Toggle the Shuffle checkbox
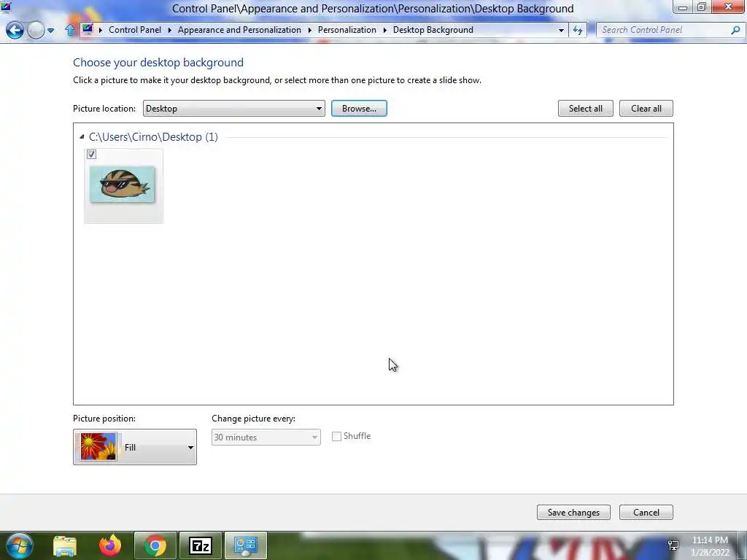The height and width of the screenshot is (560, 747). click(x=336, y=436)
